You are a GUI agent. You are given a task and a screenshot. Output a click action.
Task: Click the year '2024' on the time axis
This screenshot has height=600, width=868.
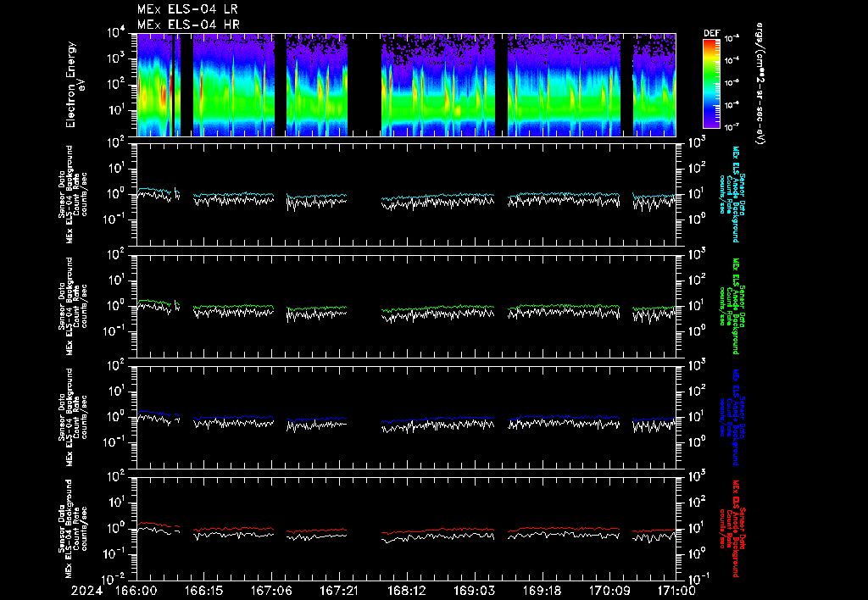87,592
